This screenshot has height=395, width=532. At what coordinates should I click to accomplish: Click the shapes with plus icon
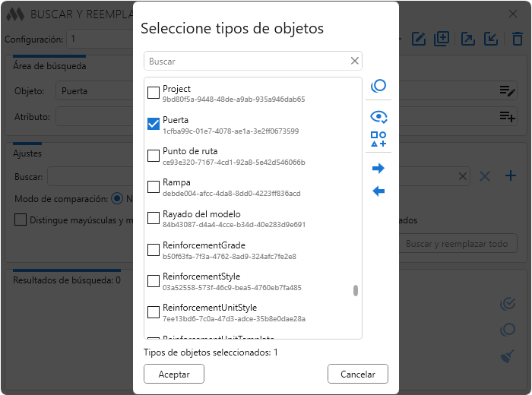[378, 139]
